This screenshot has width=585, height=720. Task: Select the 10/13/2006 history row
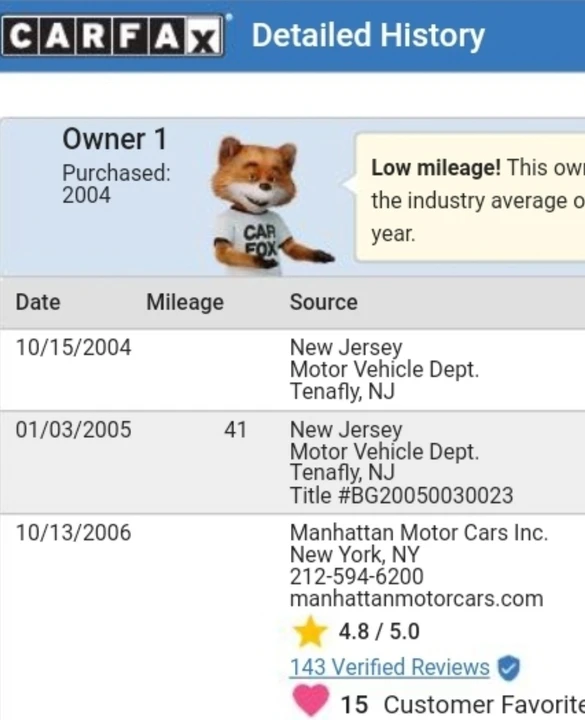[x=292, y=617]
